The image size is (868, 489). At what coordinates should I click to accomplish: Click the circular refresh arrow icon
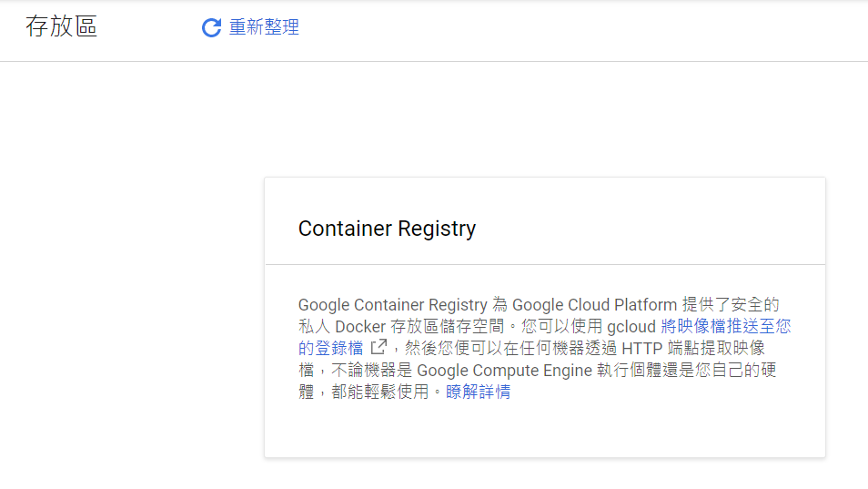tap(211, 28)
